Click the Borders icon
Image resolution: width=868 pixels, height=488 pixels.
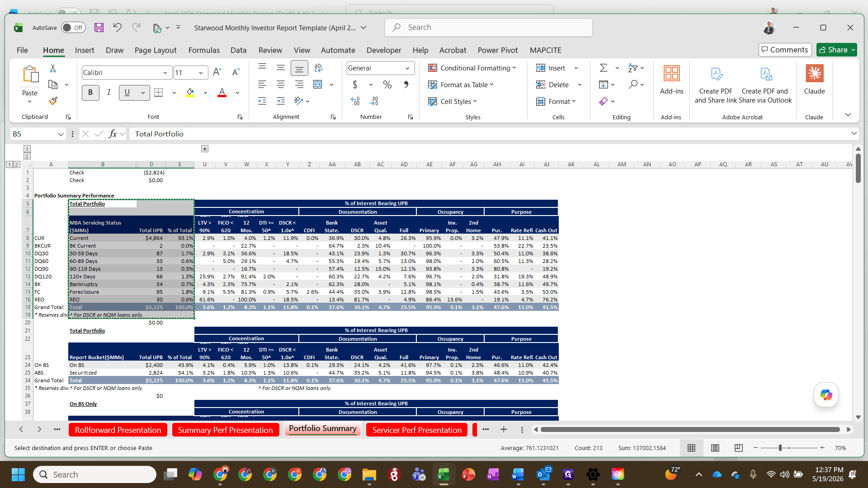tap(159, 93)
